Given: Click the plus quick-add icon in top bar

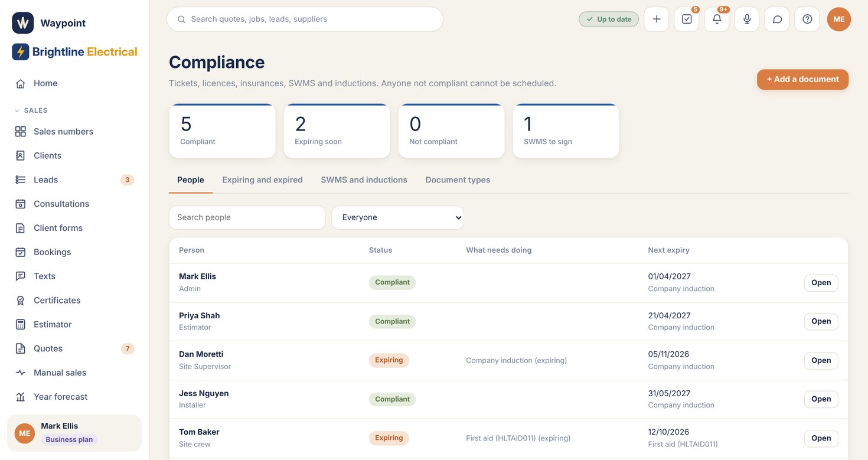Looking at the screenshot, I should [657, 19].
